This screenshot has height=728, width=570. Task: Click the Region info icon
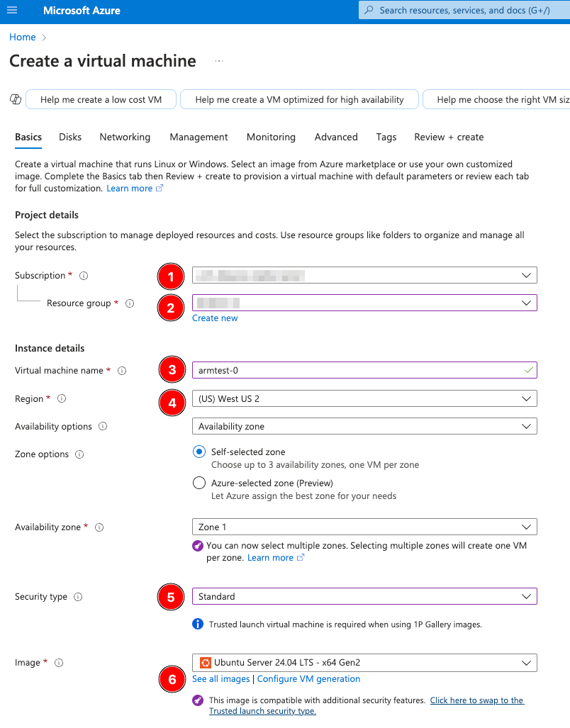pyautogui.click(x=62, y=398)
